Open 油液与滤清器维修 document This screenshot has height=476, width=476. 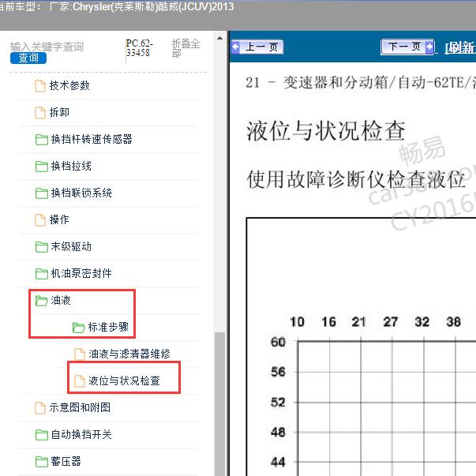click(x=129, y=354)
